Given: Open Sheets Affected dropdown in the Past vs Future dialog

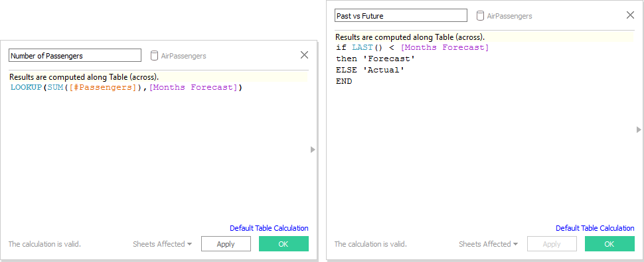Looking at the screenshot, I should click(x=489, y=244).
